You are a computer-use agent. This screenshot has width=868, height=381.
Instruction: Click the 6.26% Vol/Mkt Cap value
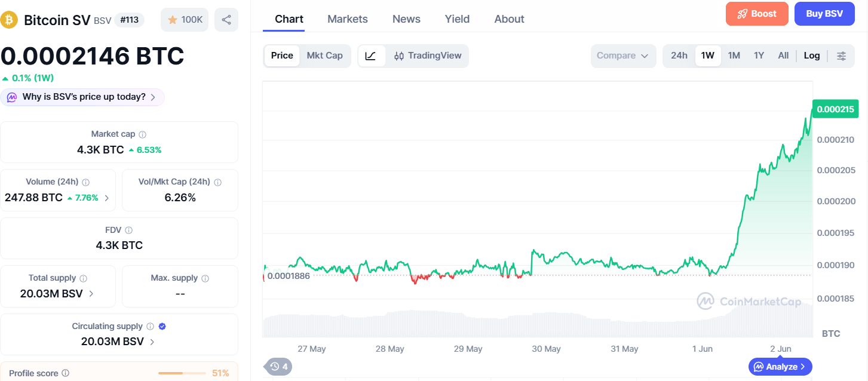pyautogui.click(x=180, y=198)
